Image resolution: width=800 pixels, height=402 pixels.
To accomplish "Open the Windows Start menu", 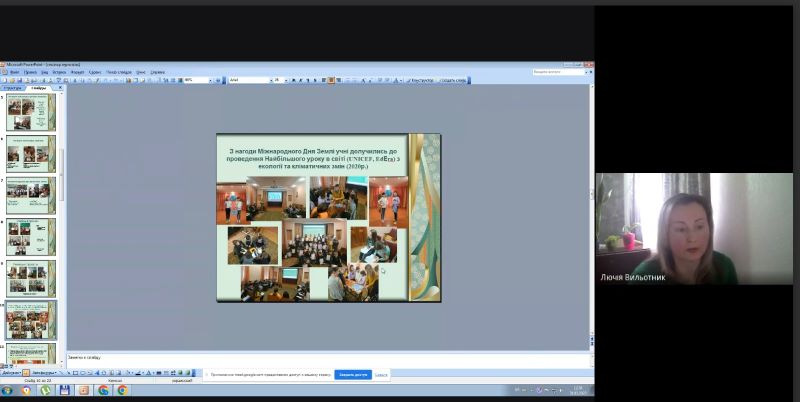I will [x=7, y=390].
